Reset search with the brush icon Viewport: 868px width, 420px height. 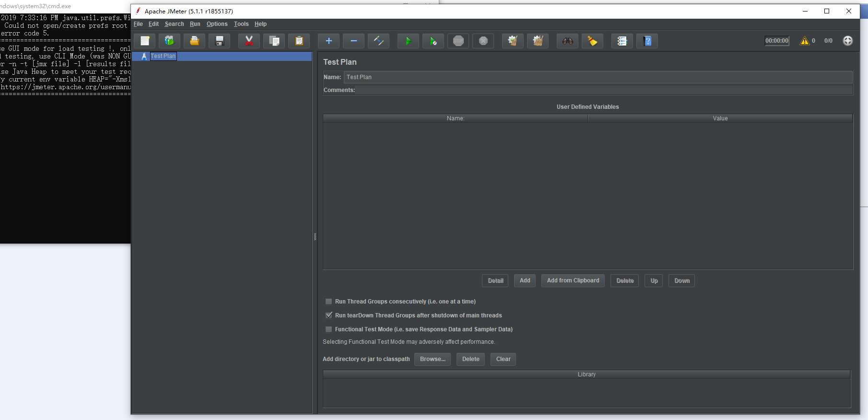click(593, 41)
